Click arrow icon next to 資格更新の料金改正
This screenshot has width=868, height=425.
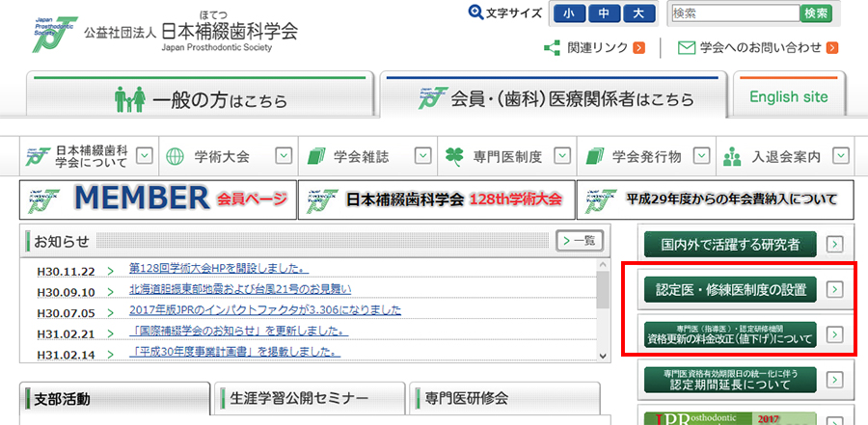click(834, 334)
